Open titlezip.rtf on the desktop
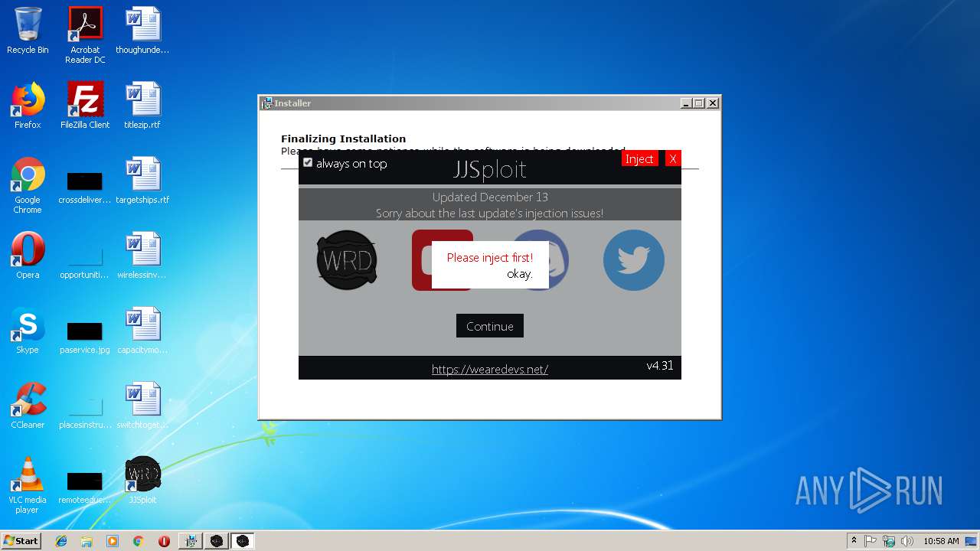 [142, 106]
